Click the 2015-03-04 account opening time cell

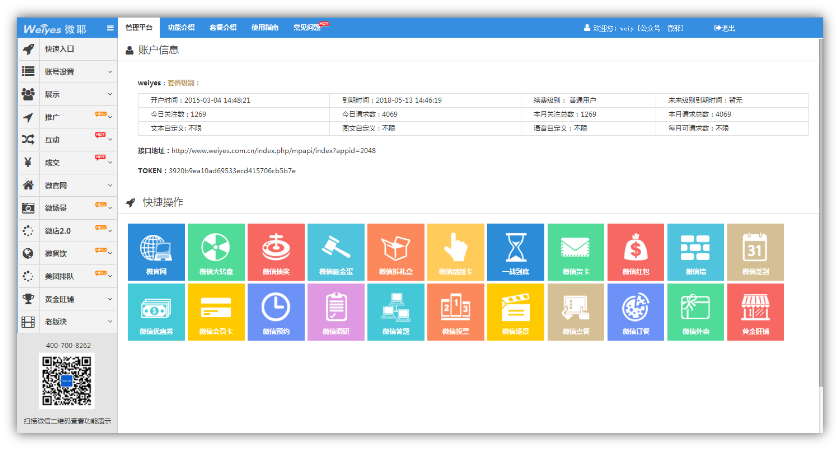234,100
